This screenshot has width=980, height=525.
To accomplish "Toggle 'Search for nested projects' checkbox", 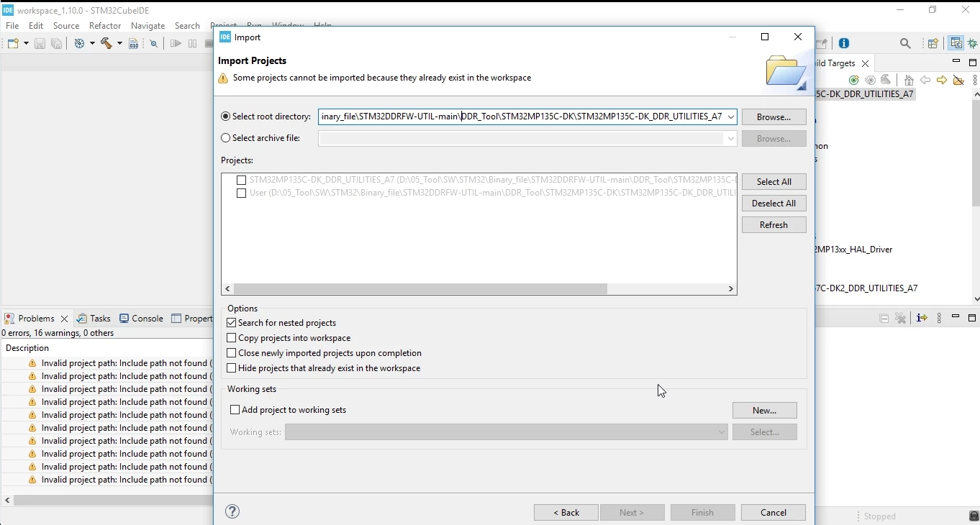I will point(232,323).
